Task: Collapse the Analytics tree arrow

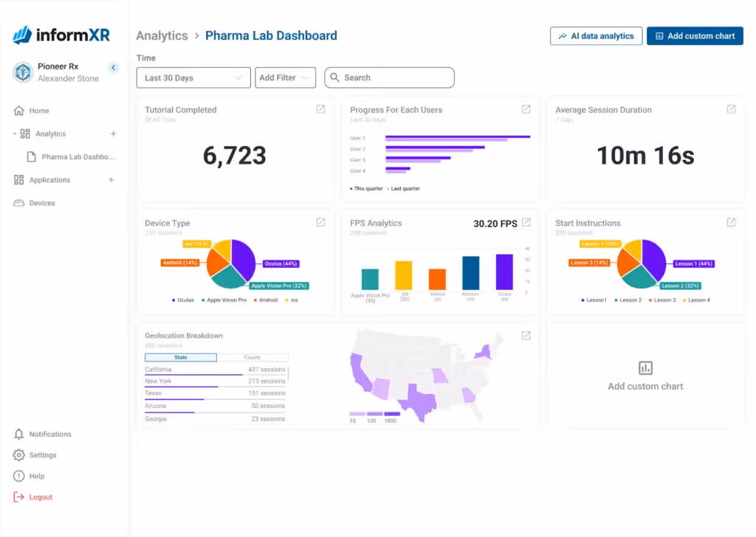Action: [15, 134]
